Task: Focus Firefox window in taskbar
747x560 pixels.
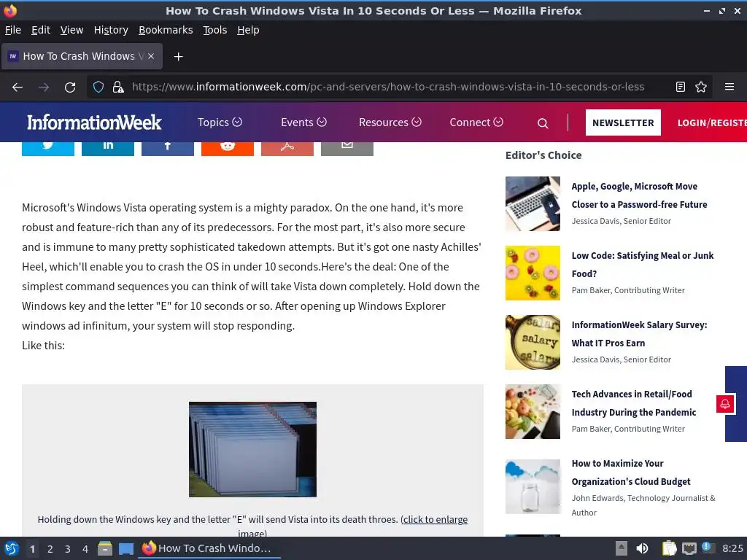Action: pos(209,548)
